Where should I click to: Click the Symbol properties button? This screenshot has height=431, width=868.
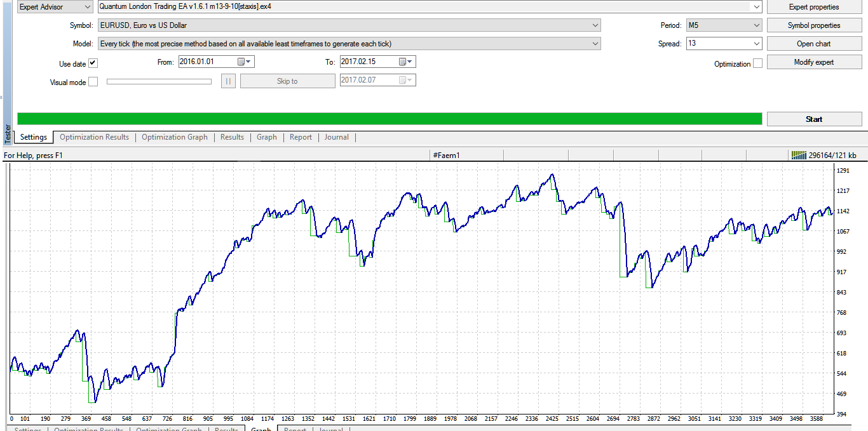click(x=814, y=25)
